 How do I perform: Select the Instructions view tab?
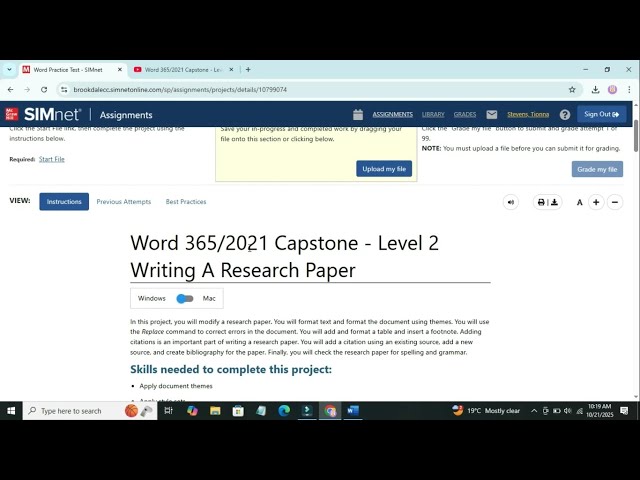click(x=64, y=202)
